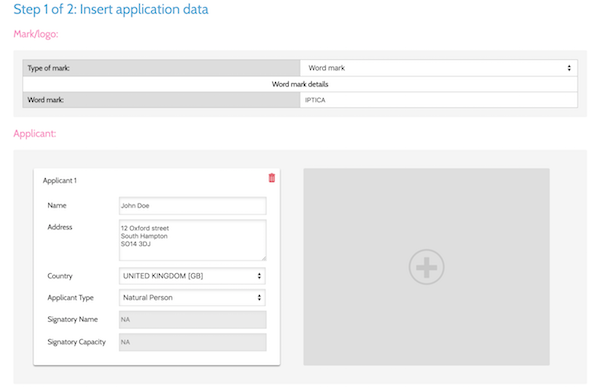This screenshot has height=390, width=600.
Task: Click the Word mark input containing IPTICA
Action: coord(439,100)
